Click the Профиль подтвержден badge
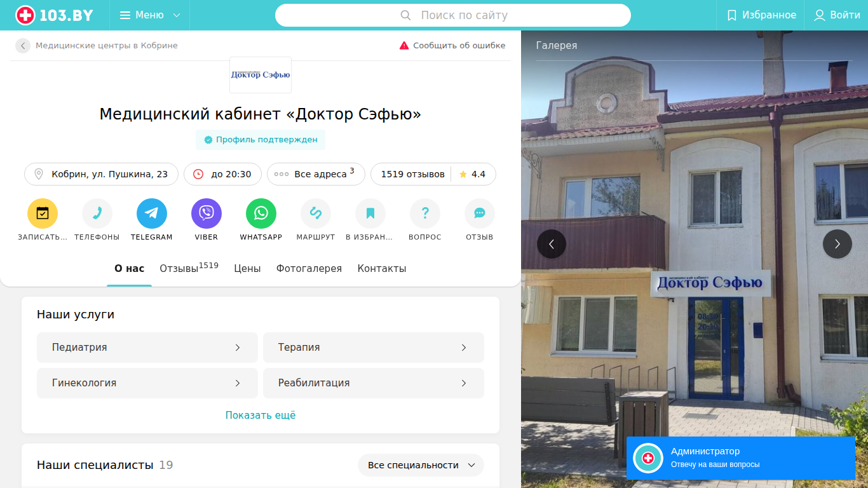This screenshot has width=868, height=488. coord(261,140)
